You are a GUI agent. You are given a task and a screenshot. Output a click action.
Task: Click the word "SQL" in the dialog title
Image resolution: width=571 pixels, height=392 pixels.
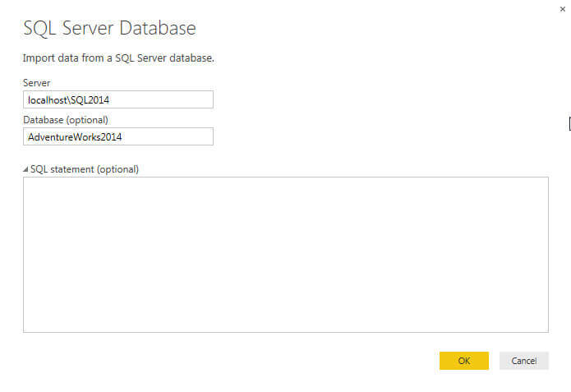[x=39, y=28]
